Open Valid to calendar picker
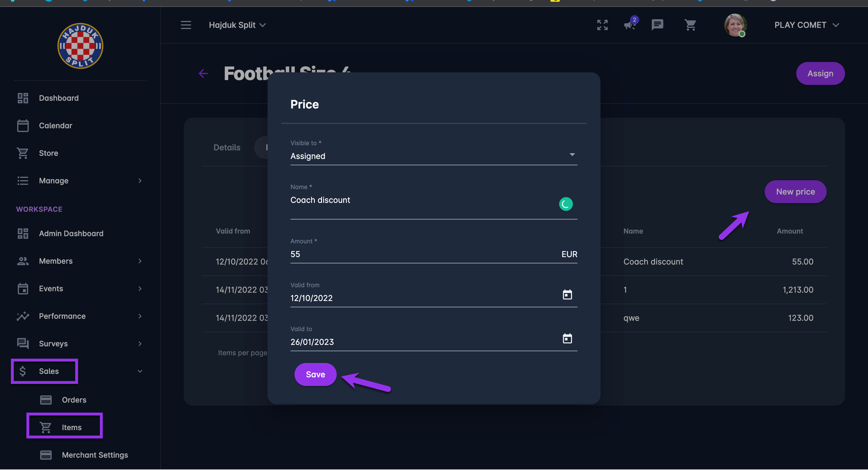Screen dimensions: 868x470 567,339
